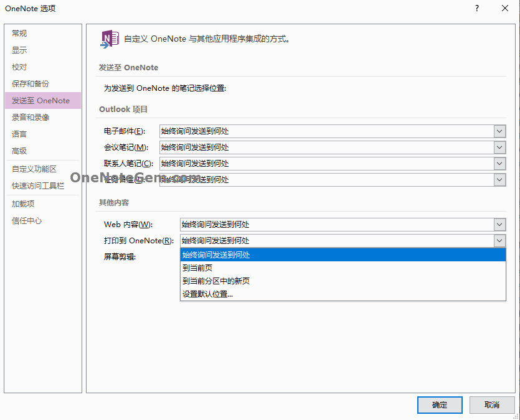Click the 会议笔记 combo box field
The image size is (520, 420).
pyautogui.click(x=333, y=147)
